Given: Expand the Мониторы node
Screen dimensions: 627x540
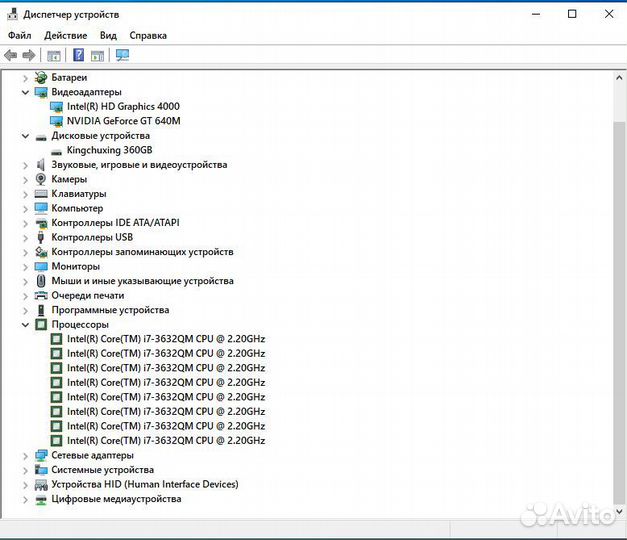Looking at the screenshot, I should pos(25,267).
